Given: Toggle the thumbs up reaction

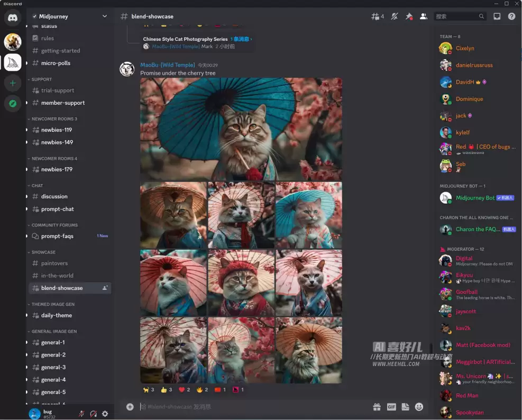Looking at the screenshot, I should click(x=166, y=390).
